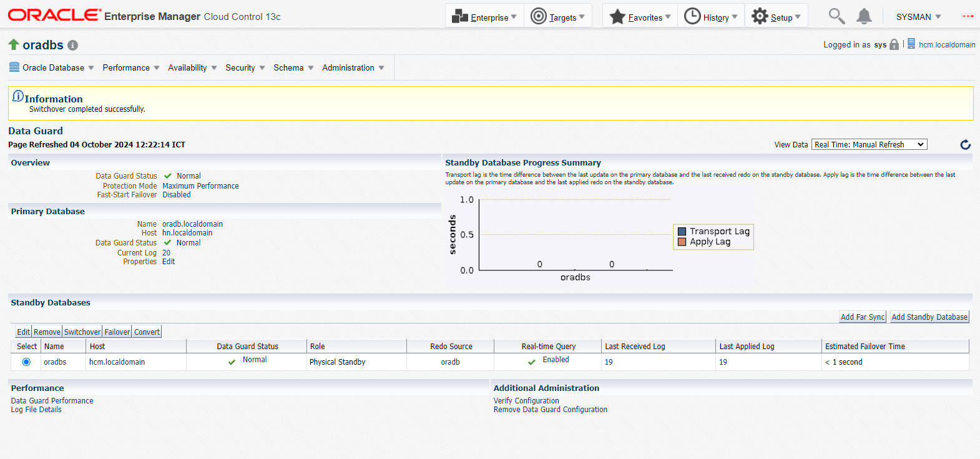Click the Edit standby button
The image size is (980, 459).
pyautogui.click(x=23, y=332)
